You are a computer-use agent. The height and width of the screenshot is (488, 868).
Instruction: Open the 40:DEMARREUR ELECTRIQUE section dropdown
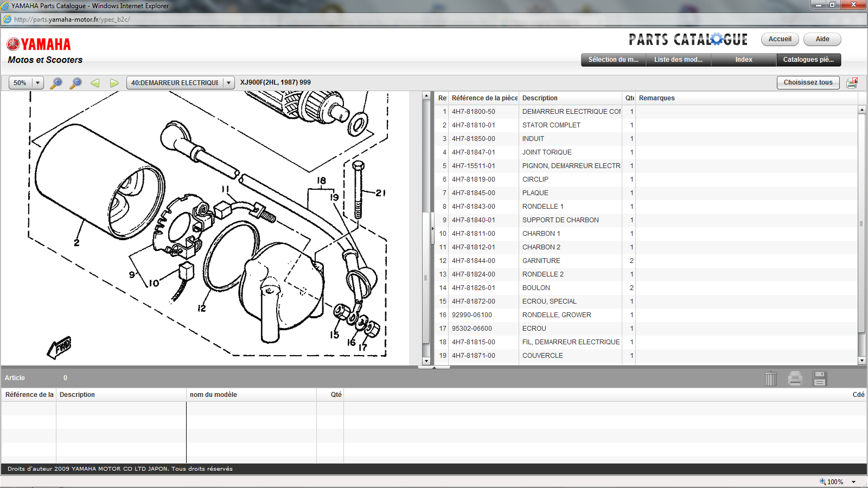pyautogui.click(x=228, y=83)
